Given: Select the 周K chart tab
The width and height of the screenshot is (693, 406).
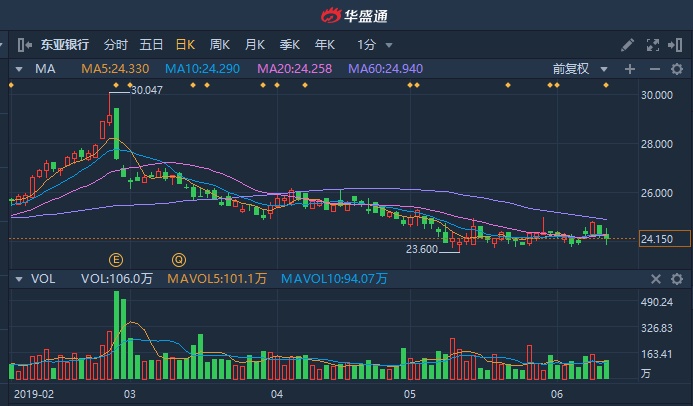Looking at the screenshot, I should click(x=220, y=45).
